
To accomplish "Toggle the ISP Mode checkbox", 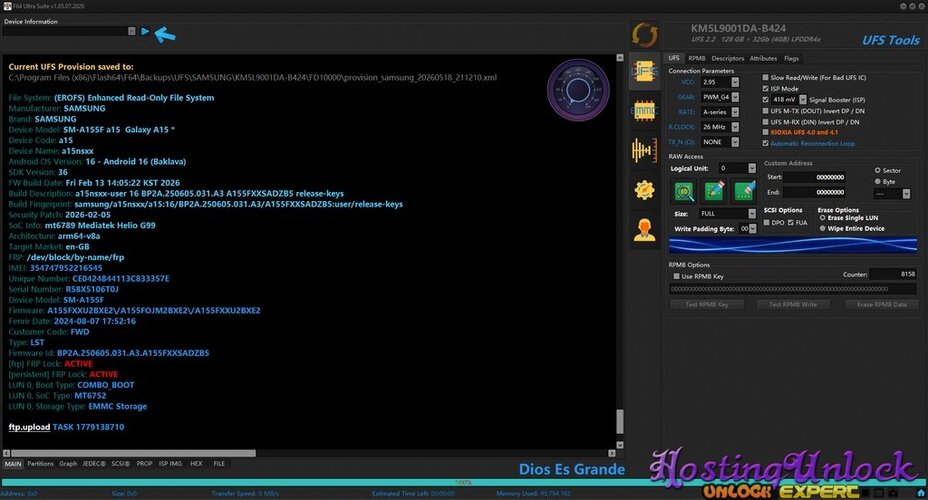I will 765,88.
